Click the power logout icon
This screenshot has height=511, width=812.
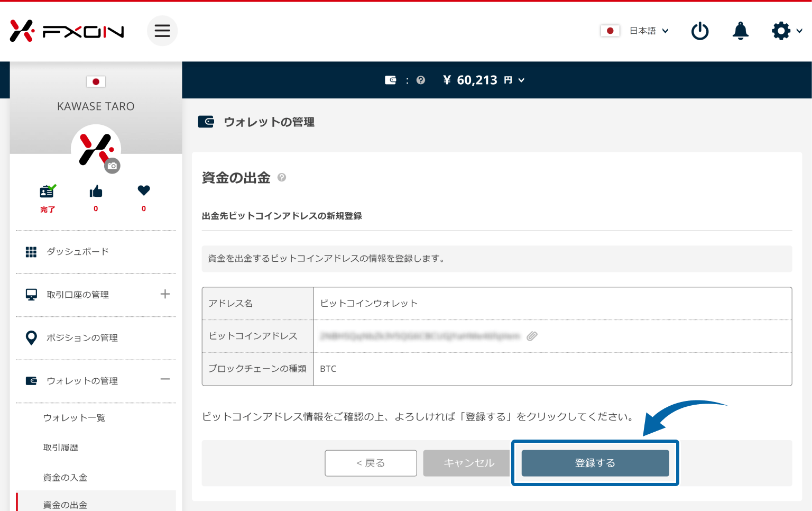[700, 31]
